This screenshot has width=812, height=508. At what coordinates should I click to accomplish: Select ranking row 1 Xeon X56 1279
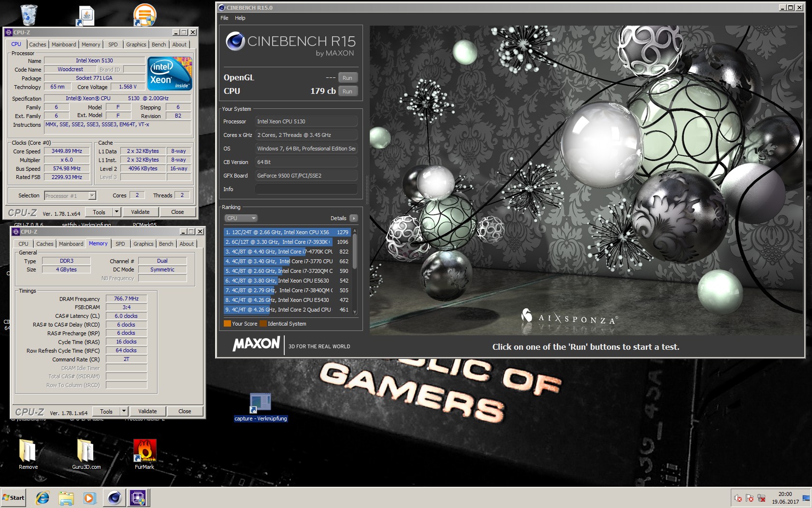[287, 232]
